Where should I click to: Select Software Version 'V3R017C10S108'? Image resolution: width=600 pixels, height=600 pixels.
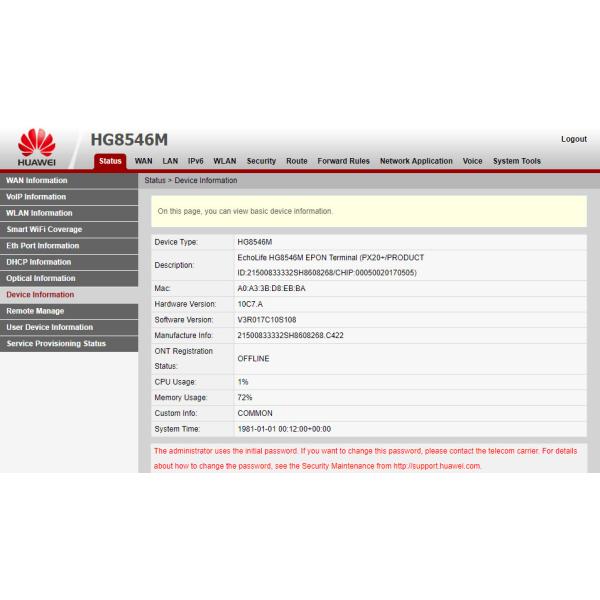coord(267,320)
